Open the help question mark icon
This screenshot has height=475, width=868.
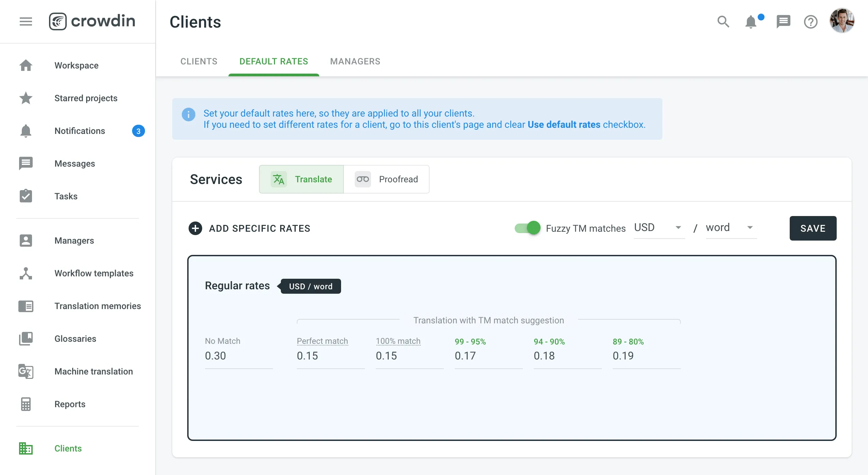tap(810, 21)
